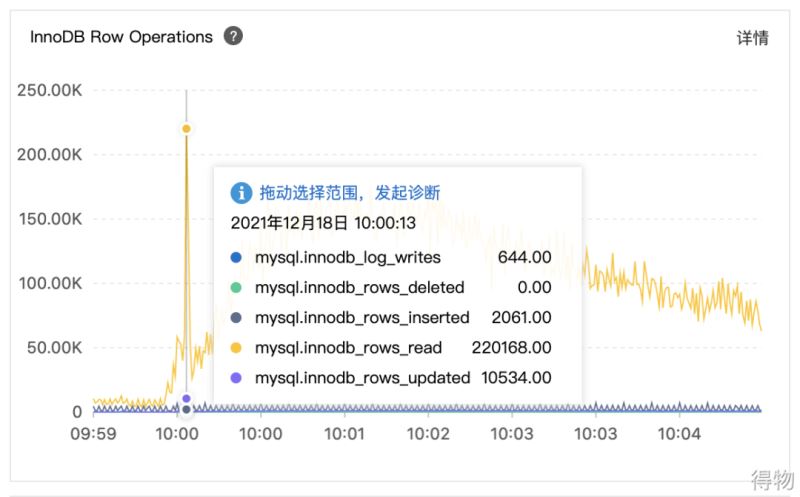Image resolution: width=800 pixels, height=497 pixels.
Task: Click the yellow peak data point marker
Action: click(186, 129)
